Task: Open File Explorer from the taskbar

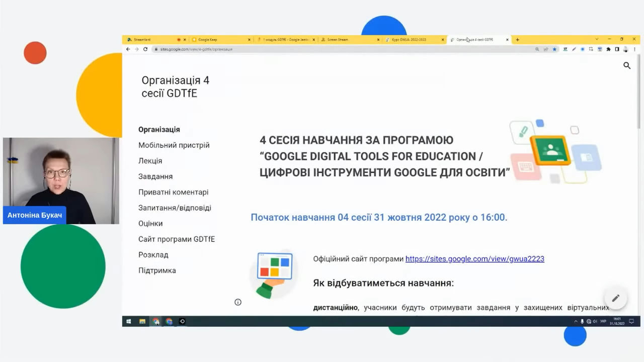Action: point(142,321)
